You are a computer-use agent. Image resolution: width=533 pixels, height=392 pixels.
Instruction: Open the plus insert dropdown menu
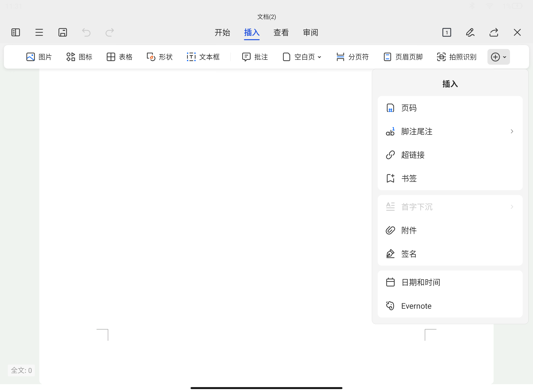click(498, 57)
